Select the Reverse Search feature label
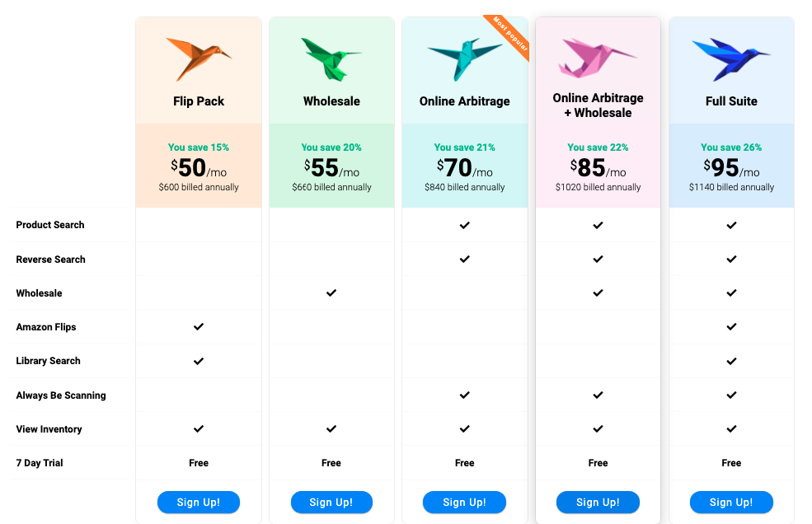 coord(50,260)
